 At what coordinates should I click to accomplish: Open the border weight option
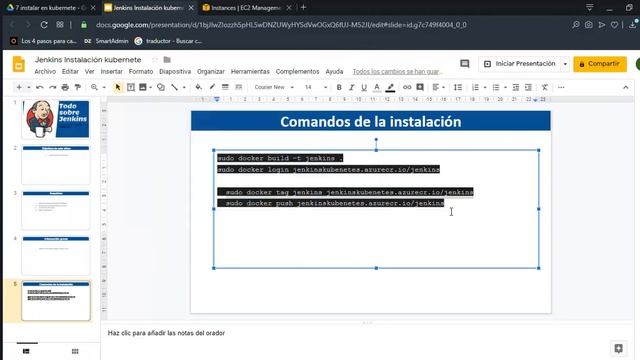[225, 87]
